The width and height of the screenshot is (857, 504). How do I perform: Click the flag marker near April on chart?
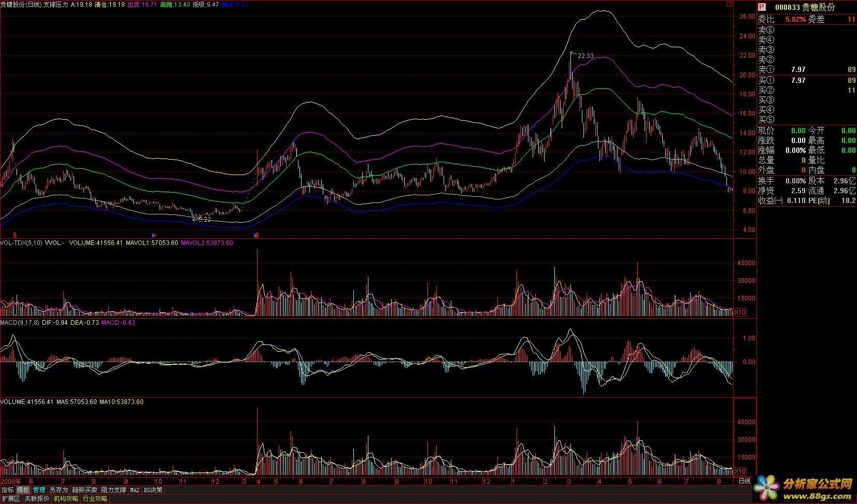(x=256, y=235)
